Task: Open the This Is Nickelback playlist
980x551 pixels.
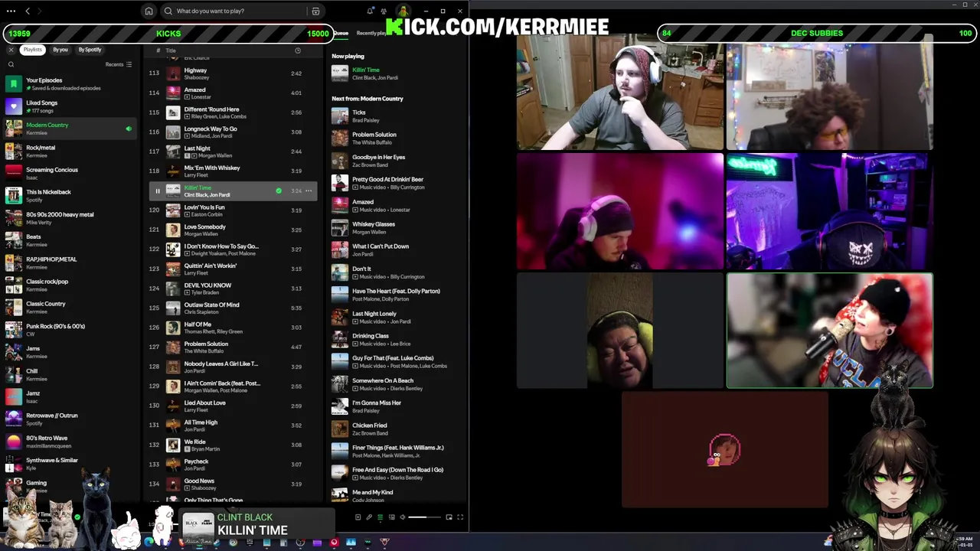Action: (73, 195)
